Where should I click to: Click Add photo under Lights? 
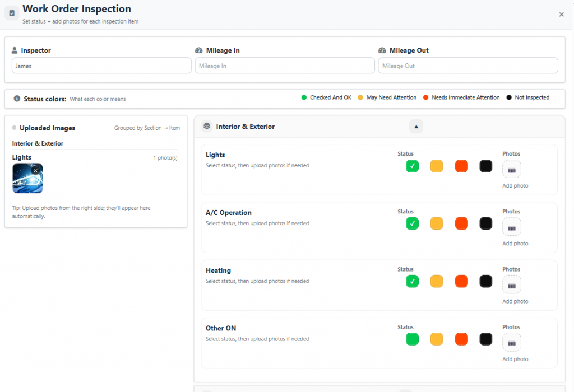tap(515, 186)
